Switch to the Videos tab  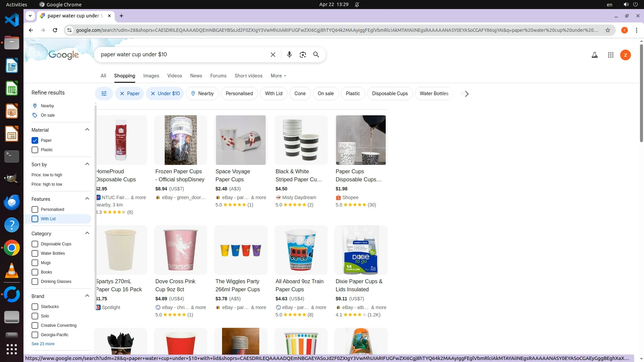click(174, 76)
